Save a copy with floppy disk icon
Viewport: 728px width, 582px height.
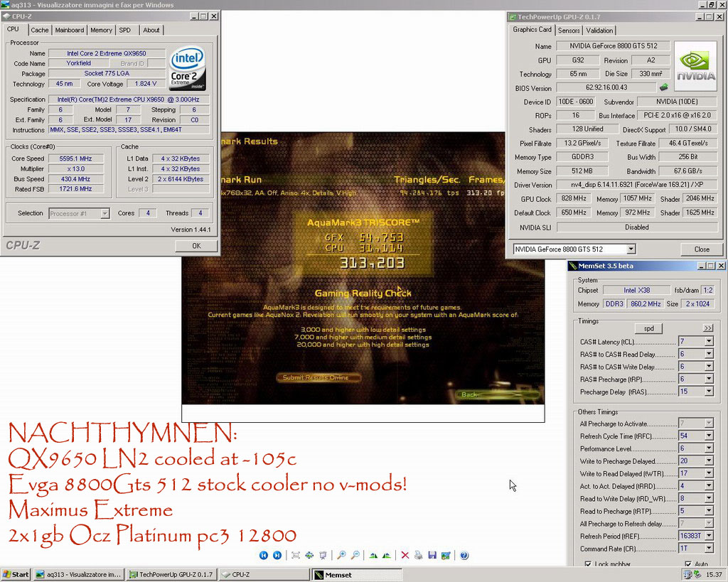coord(432,556)
